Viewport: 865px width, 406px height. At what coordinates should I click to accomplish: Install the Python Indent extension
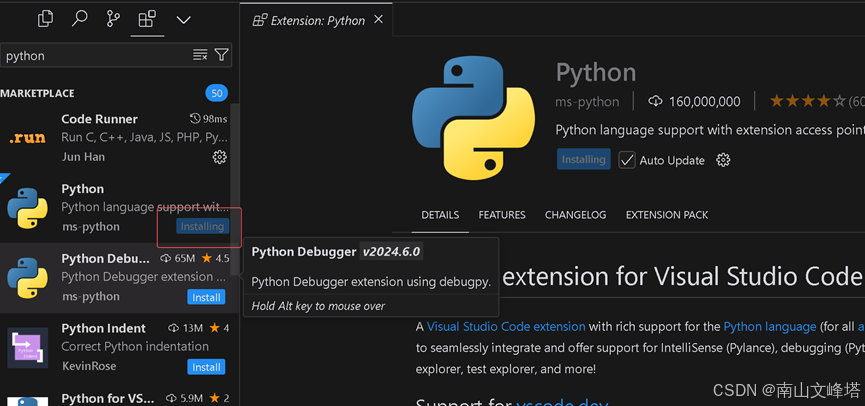tap(206, 367)
